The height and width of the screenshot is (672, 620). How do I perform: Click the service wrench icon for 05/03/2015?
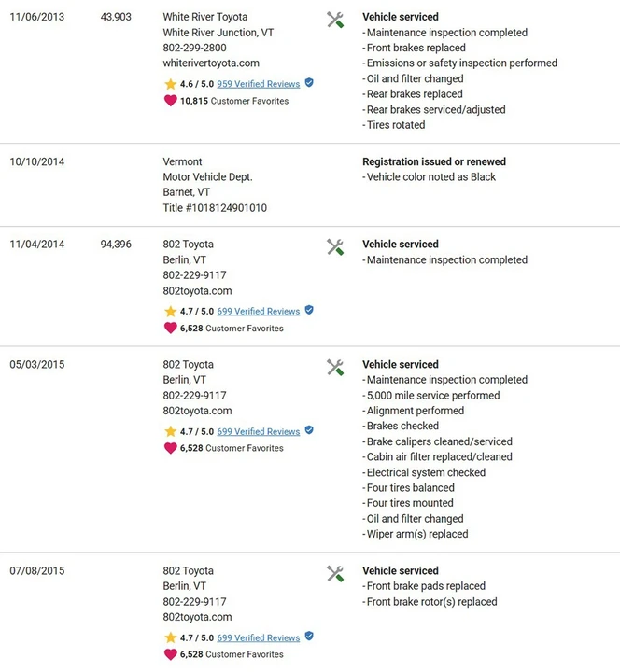click(335, 368)
